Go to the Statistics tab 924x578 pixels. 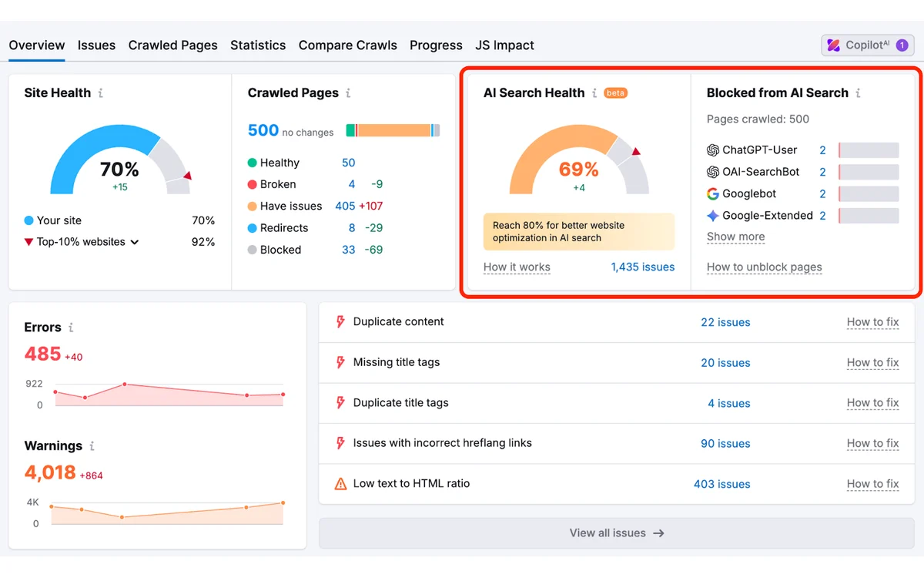pos(258,45)
